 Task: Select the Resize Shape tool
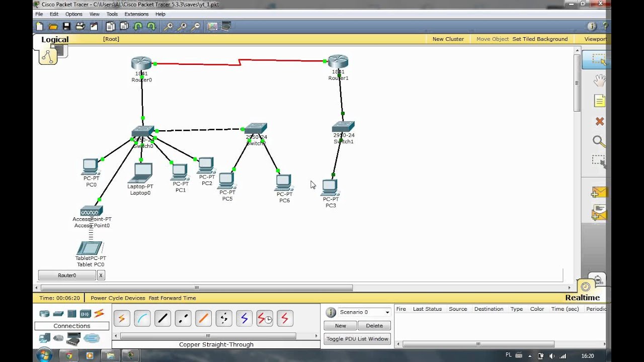pos(599,161)
